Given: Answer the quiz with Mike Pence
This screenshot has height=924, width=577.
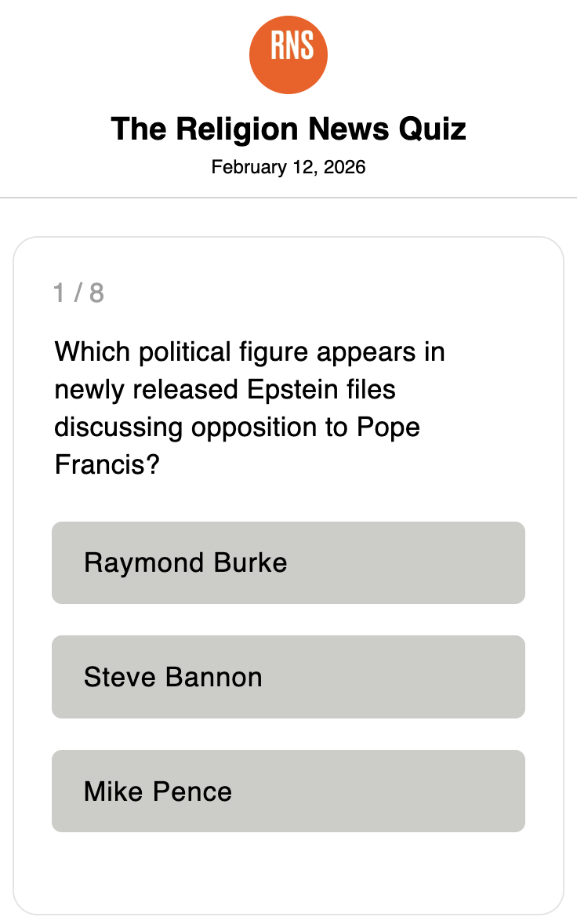Looking at the screenshot, I should [288, 791].
